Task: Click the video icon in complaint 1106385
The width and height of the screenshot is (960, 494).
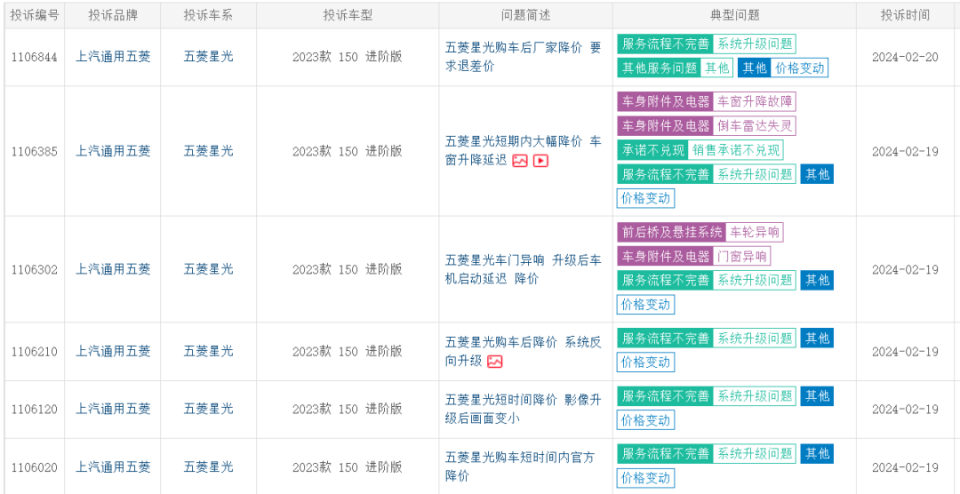Action: pyautogui.click(x=541, y=160)
